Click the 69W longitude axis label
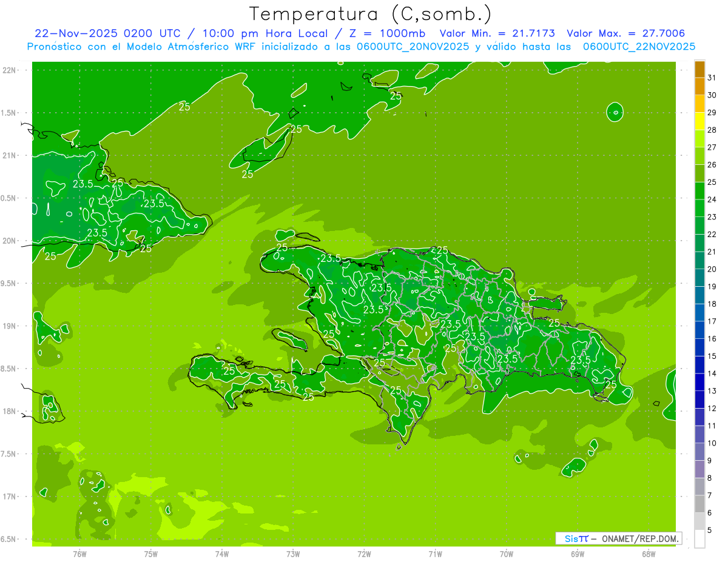The image size is (728, 562). point(578,554)
